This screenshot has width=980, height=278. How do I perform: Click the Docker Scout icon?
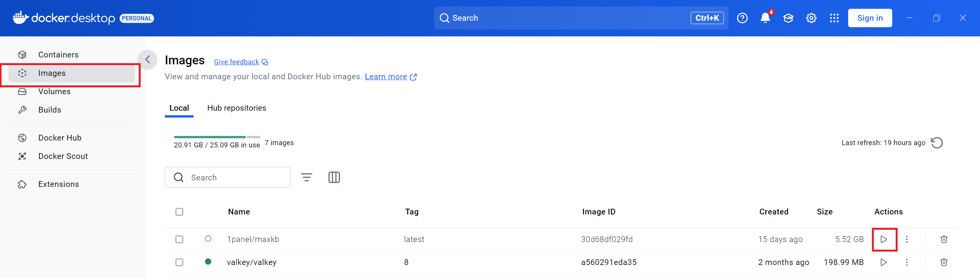pos(22,156)
